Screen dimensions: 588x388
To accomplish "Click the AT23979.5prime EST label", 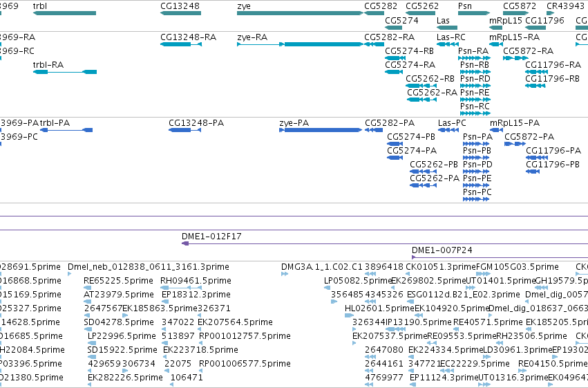I will (x=119, y=295).
